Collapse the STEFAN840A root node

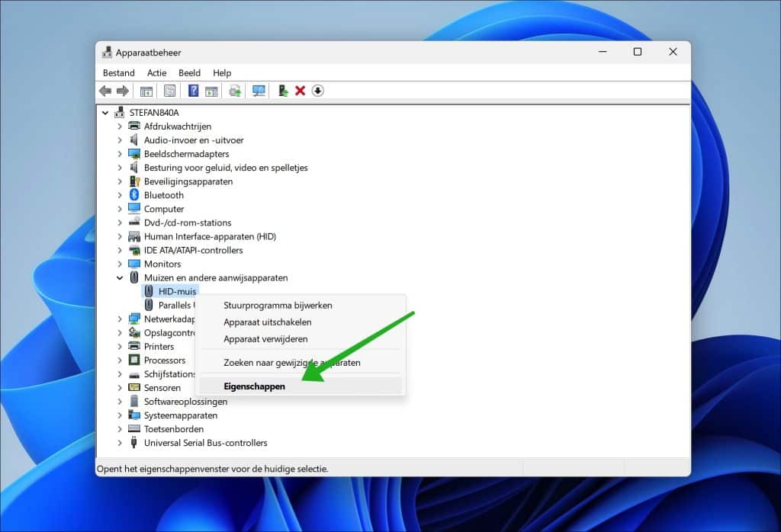point(105,113)
